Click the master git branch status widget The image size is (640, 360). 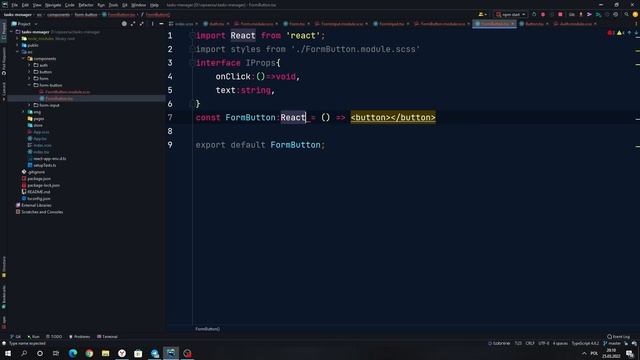coord(611,344)
